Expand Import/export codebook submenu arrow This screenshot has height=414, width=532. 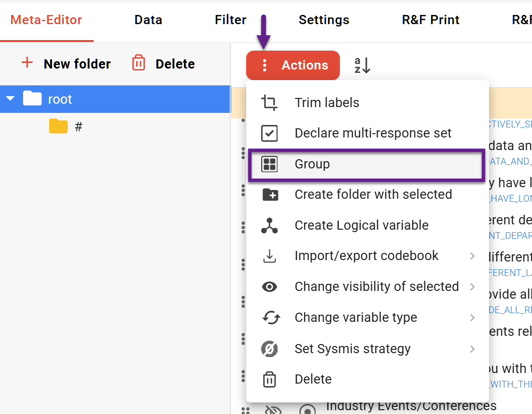click(x=472, y=256)
